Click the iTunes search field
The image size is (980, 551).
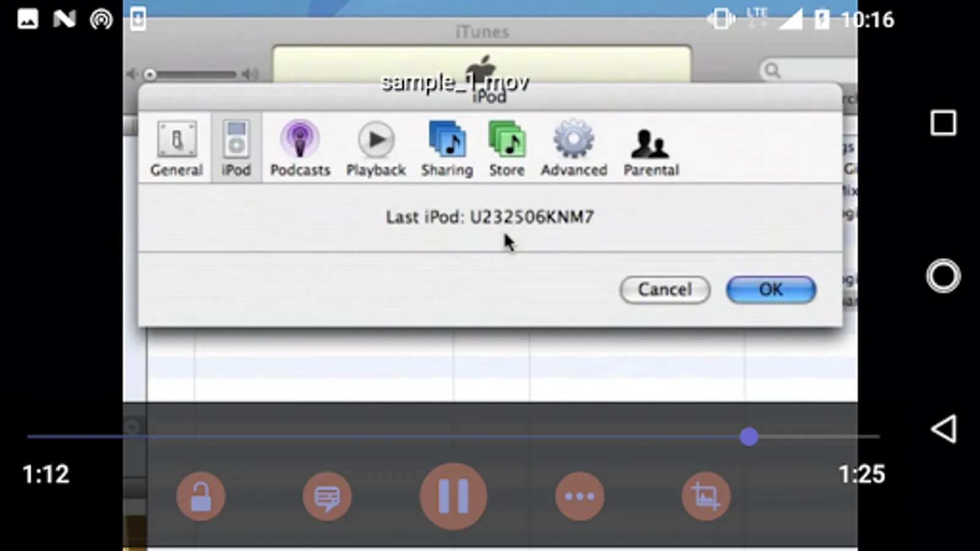click(x=809, y=70)
